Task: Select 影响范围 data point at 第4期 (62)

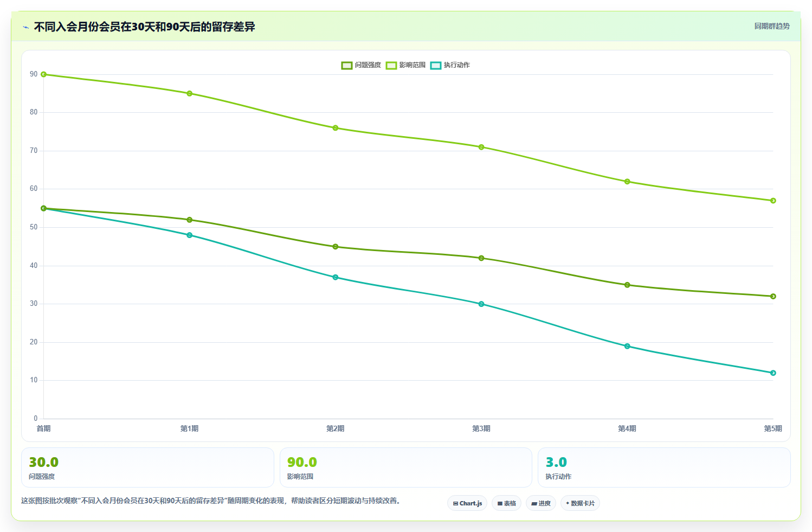Action: [x=627, y=182]
